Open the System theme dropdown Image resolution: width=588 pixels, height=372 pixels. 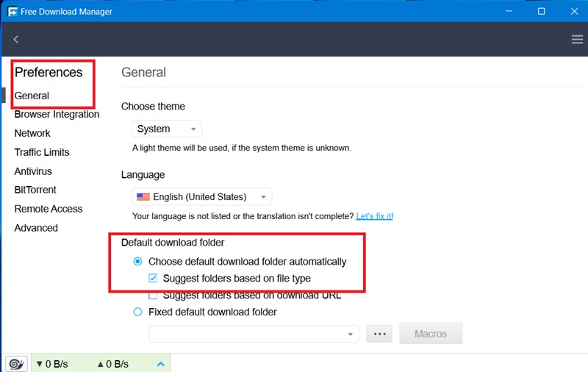coord(167,129)
